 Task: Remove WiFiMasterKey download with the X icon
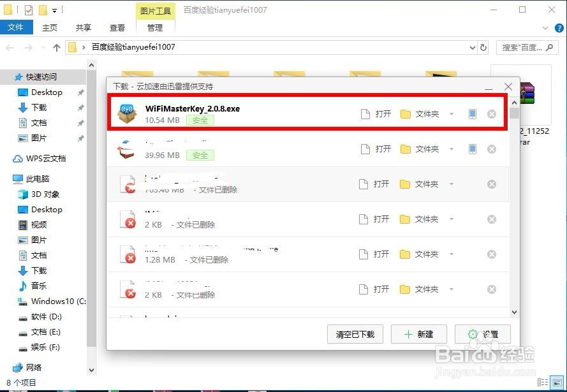pos(492,114)
